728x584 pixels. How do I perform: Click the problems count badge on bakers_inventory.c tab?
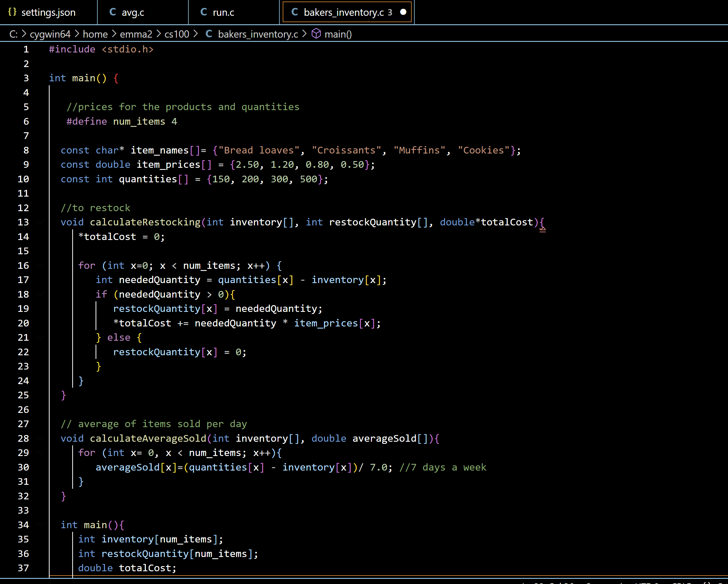coord(391,12)
